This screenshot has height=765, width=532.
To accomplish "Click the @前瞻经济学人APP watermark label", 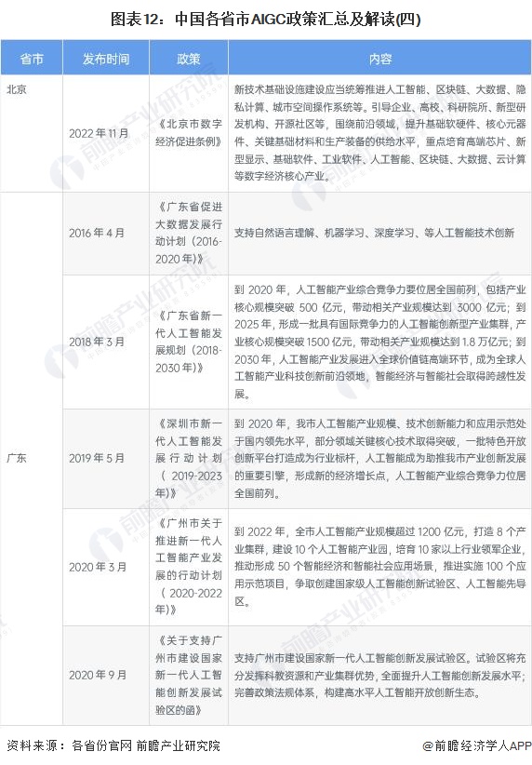I will click(477, 745).
